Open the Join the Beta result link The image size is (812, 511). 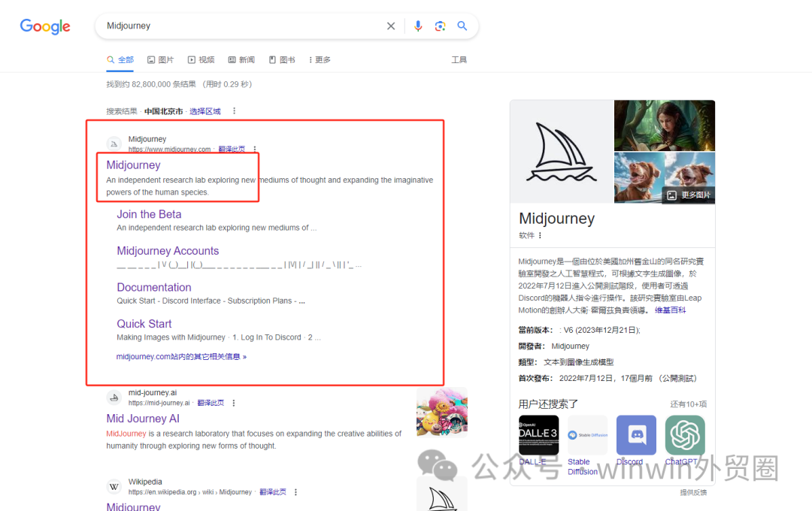[149, 214]
